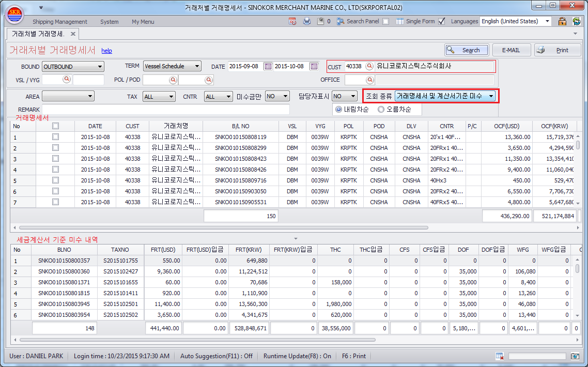Check the row for B/L SNKO010150809716

tap(55, 180)
